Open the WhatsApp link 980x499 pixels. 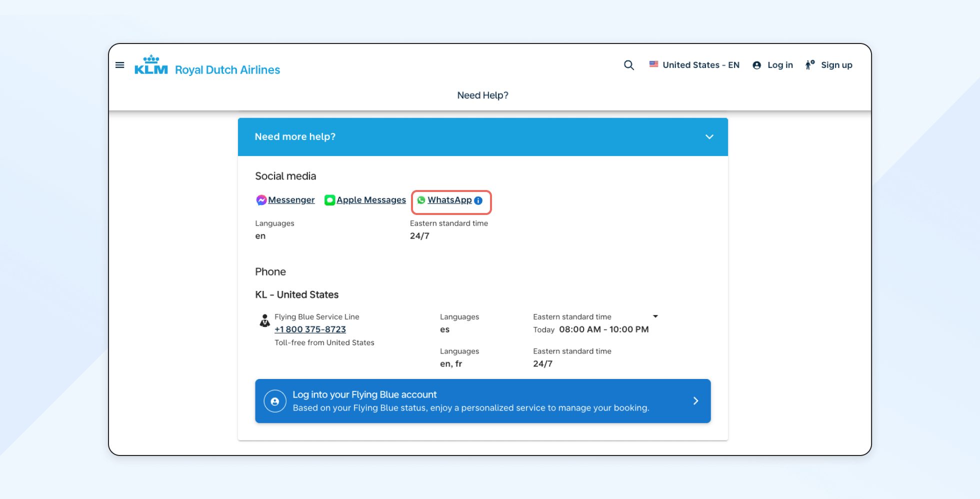coord(449,200)
